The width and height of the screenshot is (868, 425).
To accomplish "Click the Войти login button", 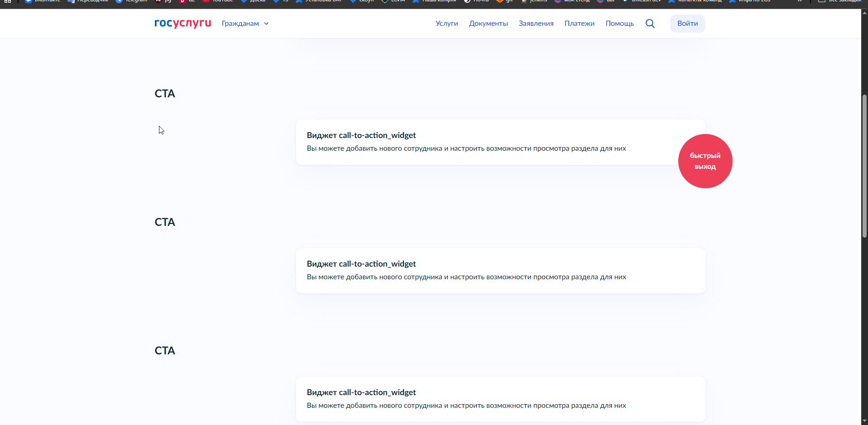I will [687, 24].
